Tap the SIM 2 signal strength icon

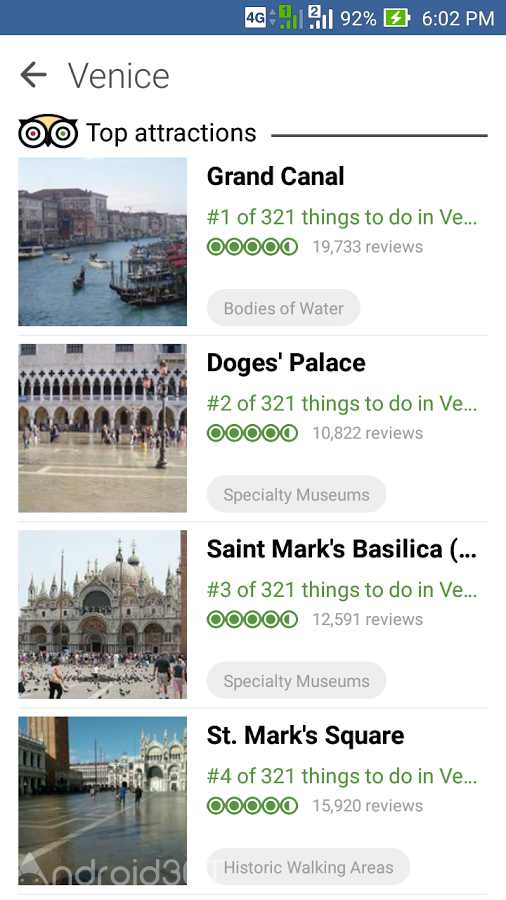[320, 17]
